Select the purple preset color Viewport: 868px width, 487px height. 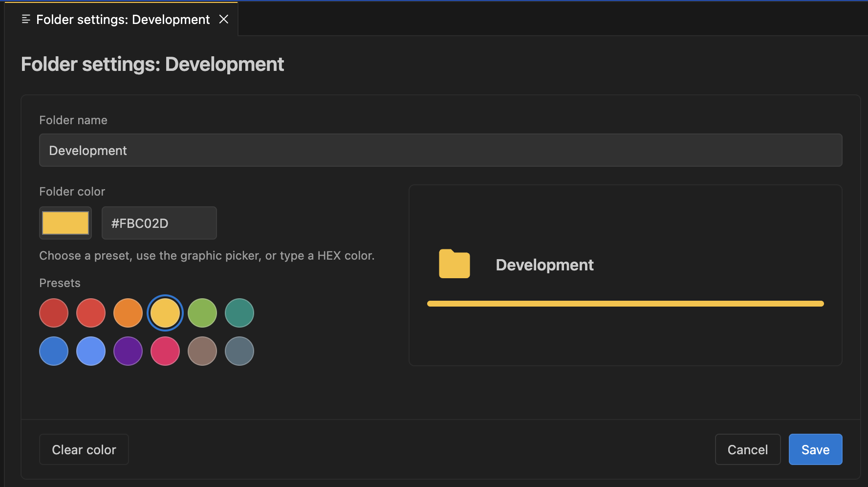[x=128, y=351]
